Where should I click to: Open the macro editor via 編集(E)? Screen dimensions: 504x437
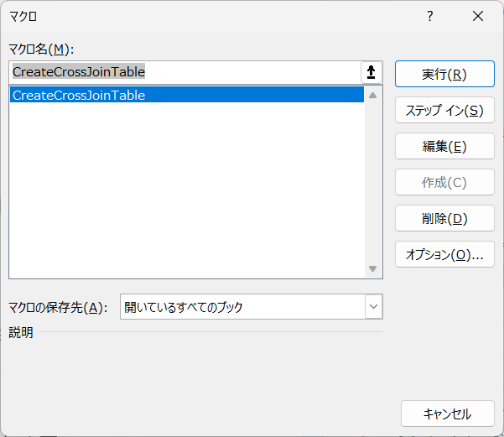(x=444, y=146)
